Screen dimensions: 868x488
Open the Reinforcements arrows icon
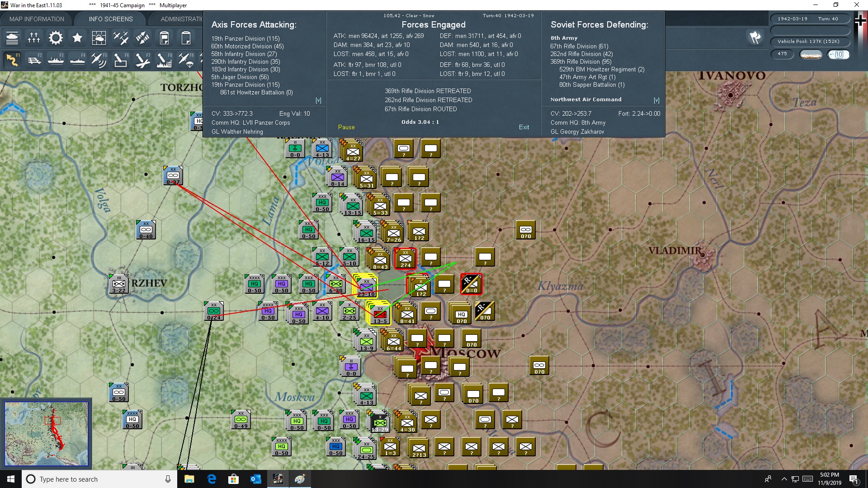point(142,38)
